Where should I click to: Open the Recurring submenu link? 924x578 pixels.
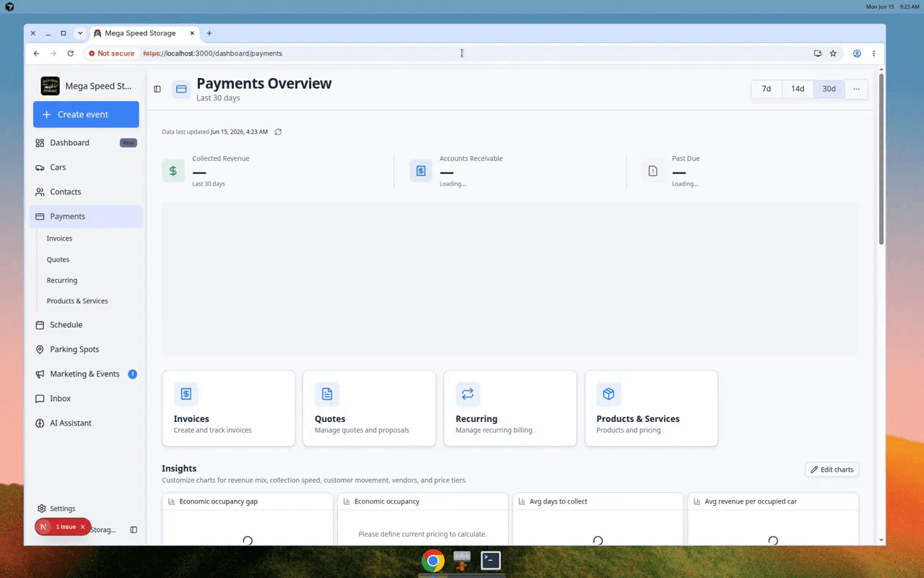point(61,280)
